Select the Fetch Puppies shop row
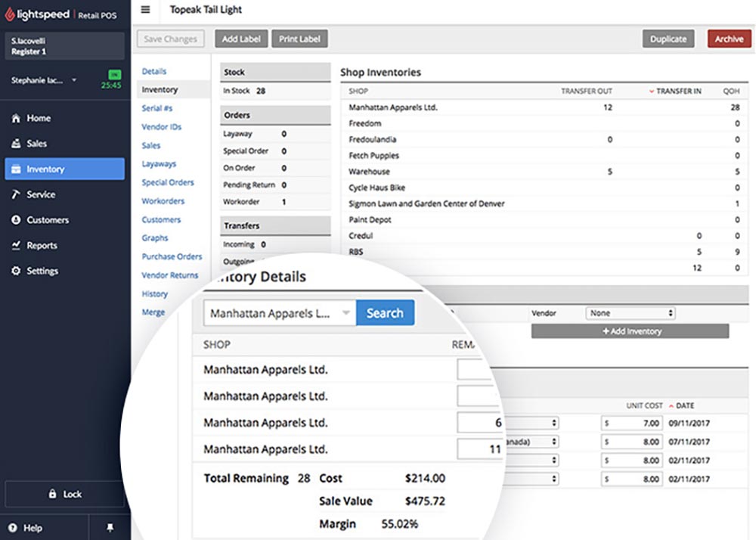 (x=544, y=155)
